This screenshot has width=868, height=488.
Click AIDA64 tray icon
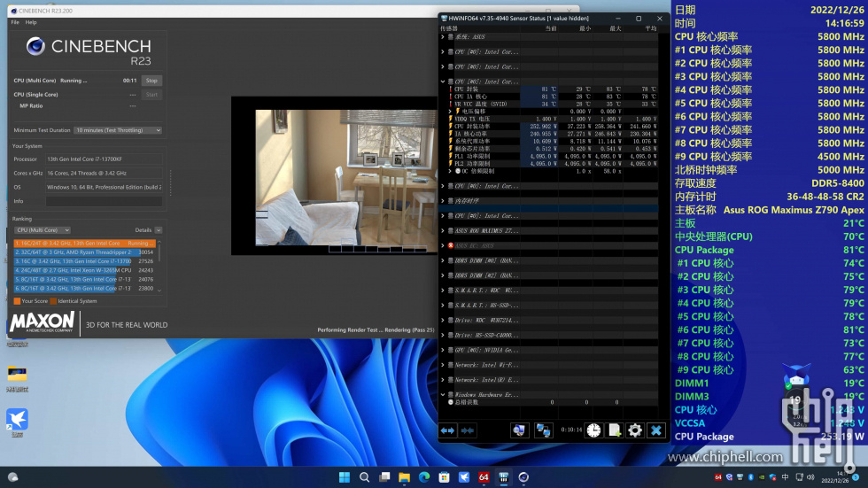718,477
